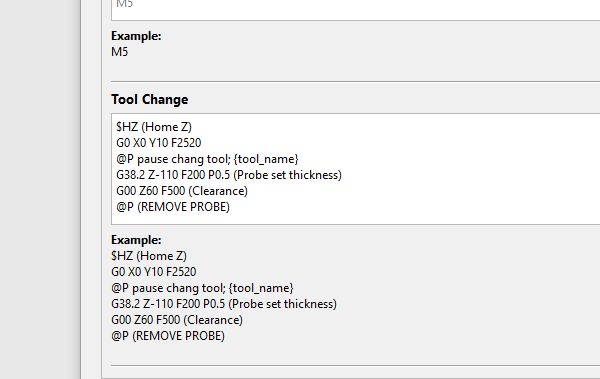
Task: Click {tool_name} placeholder inside Tool Change editor
Action: (x=266, y=159)
